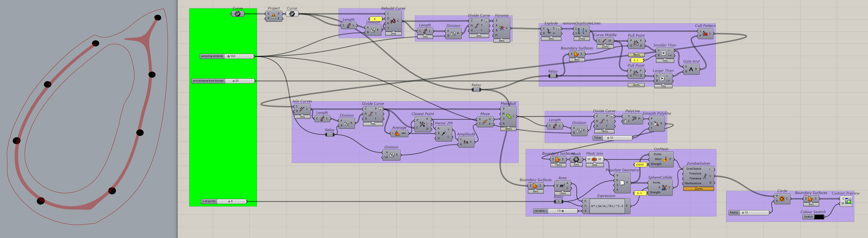Select the Area component icon
Image resolution: width=868 pixels, height=238 pixels.
pyautogui.click(x=562, y=185)
